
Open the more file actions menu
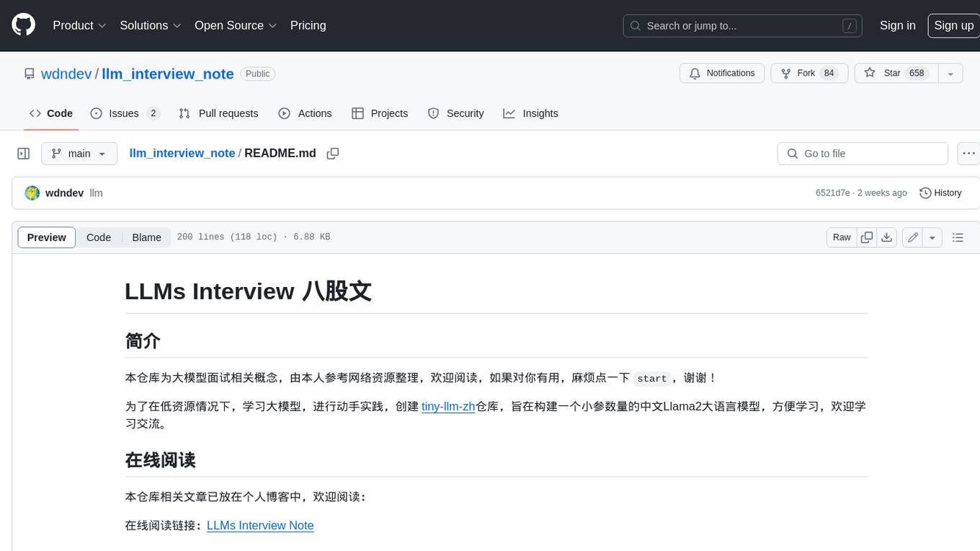(x=968, y=154)
